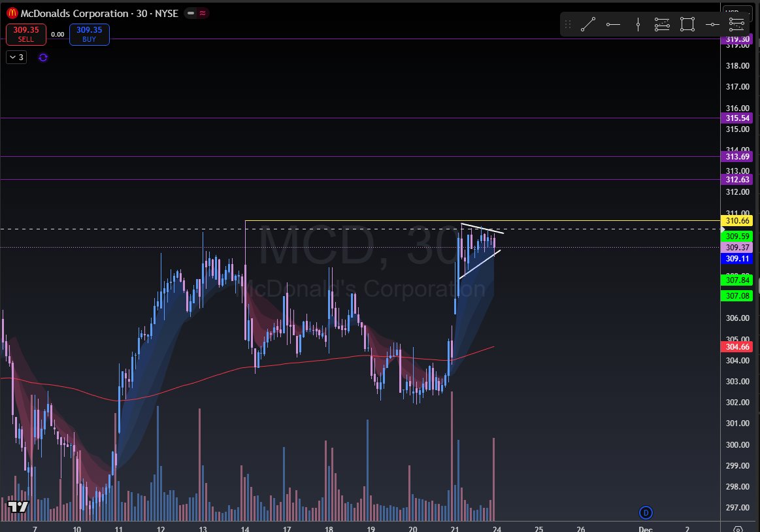760x532 pixels.
Task: Click the 0.00 spread value
Action: pos(58,35)
